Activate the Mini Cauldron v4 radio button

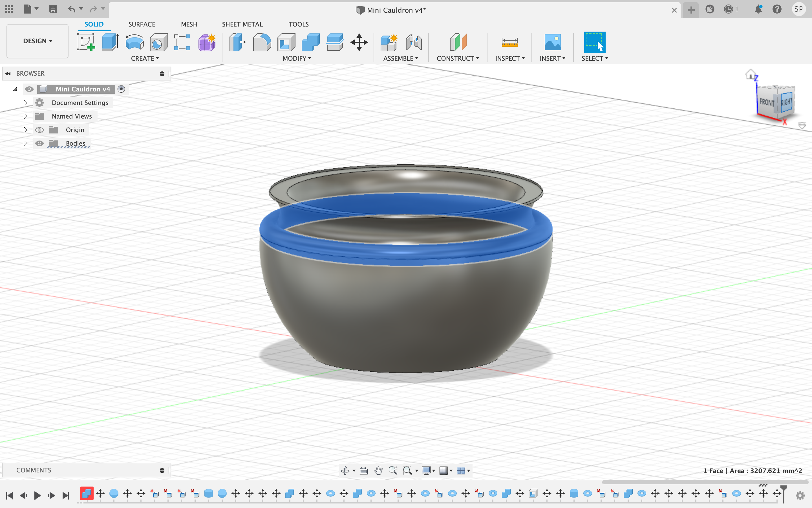point(121,89)
